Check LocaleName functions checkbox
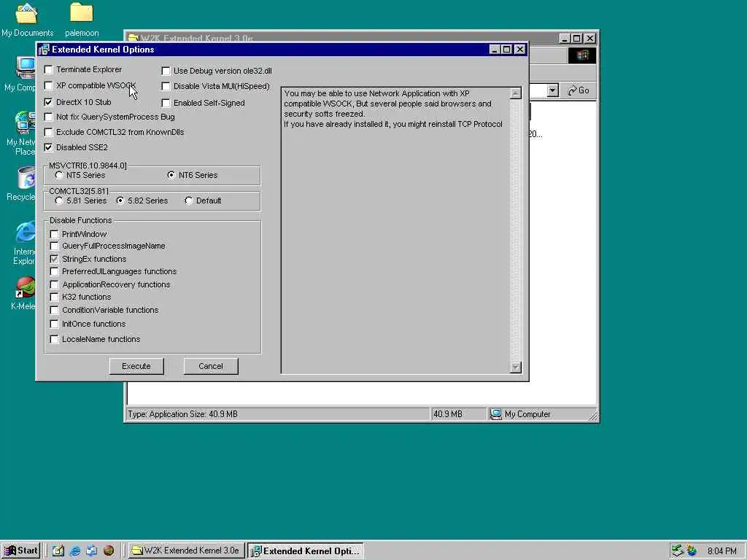The height and width of the screenshot is (560, 747). [x=54, y=339]
